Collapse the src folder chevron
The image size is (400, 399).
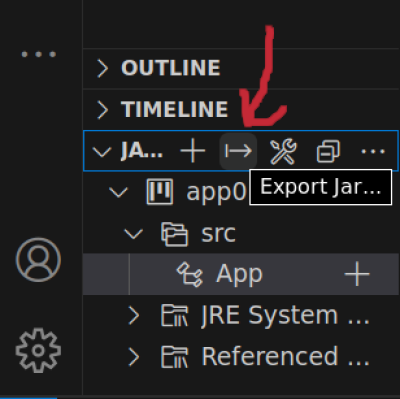tap(133, 233)
